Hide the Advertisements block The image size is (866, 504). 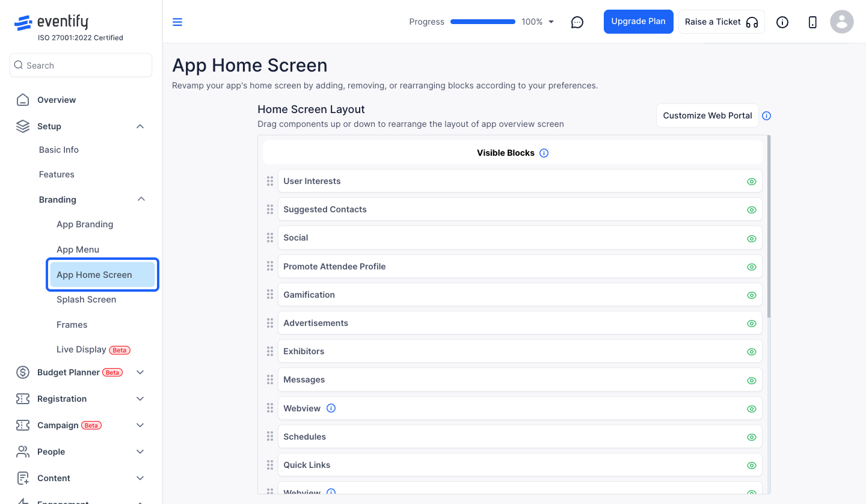pos(751,324)
